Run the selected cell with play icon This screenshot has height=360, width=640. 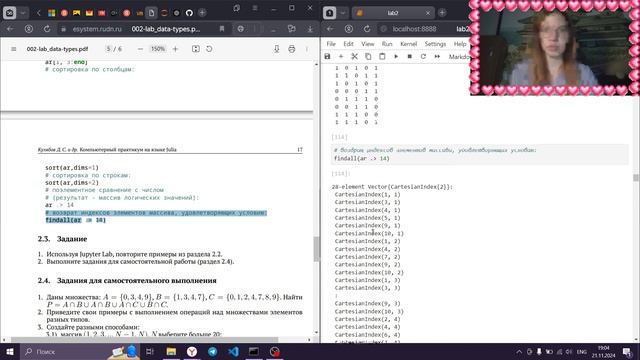tap(396, 56)
